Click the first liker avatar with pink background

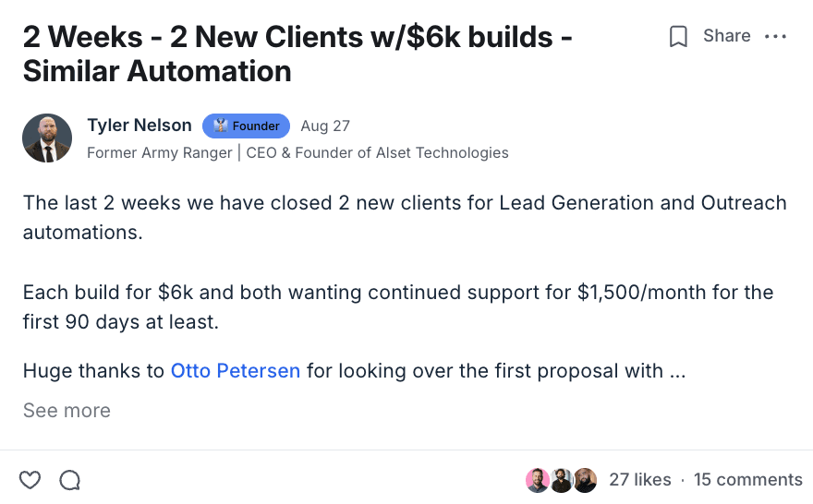(x=538, y=480)
